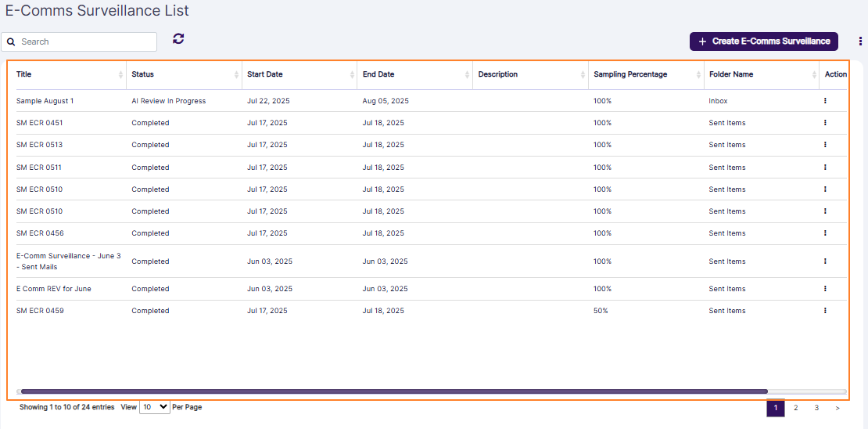This screenshot has height=429, width=868.
Task: Sort table by Status column
Action: (x=237, y=75)
